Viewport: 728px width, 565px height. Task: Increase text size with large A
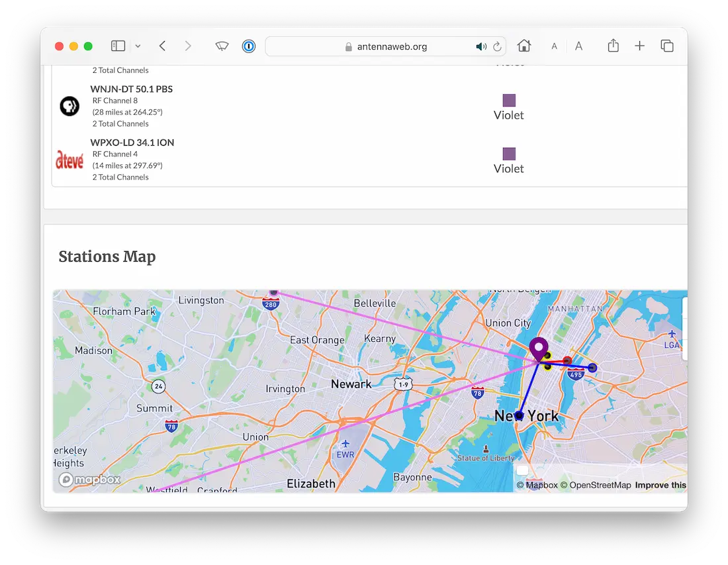pyautogui.click(x=578, y=46)
